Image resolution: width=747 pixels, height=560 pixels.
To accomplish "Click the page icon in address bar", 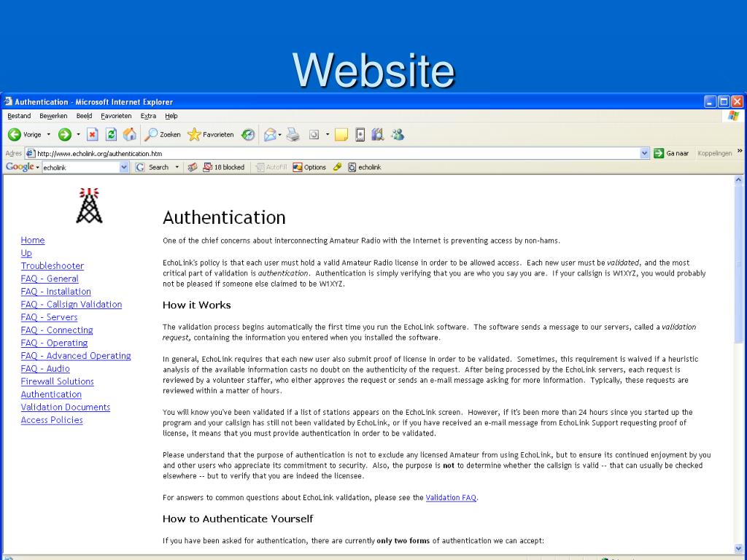I will click(31, 153).
